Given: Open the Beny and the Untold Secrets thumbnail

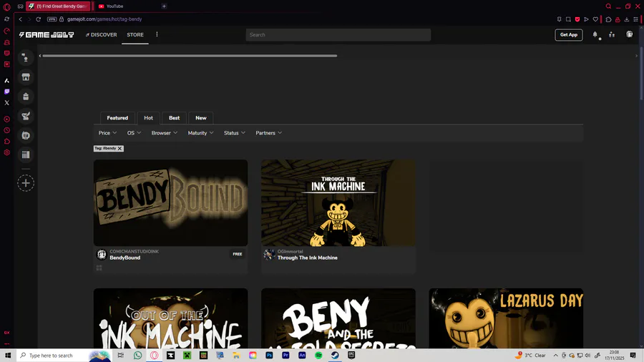Looking at the screenshot, I should coord(338,318).
